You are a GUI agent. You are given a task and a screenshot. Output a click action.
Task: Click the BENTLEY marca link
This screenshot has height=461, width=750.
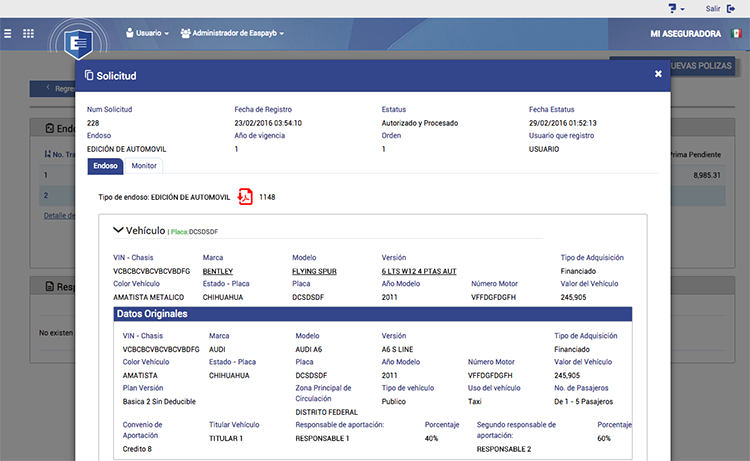click(218, 271)
